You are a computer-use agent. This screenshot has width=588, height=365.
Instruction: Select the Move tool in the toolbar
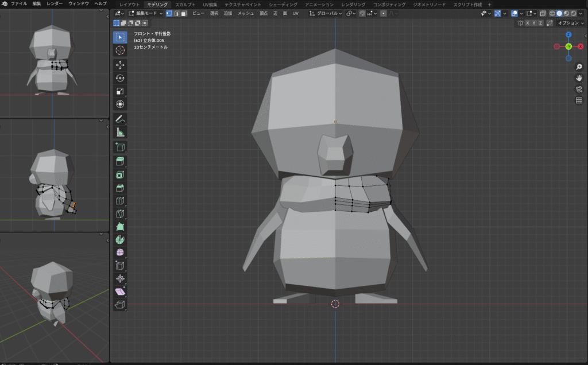tap(120, 65)
